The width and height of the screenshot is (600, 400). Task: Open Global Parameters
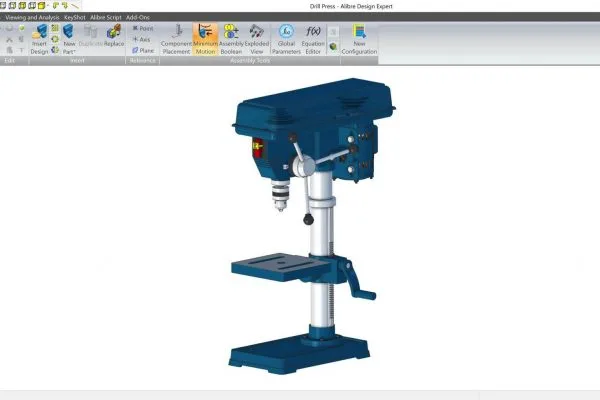pos(286,39)
